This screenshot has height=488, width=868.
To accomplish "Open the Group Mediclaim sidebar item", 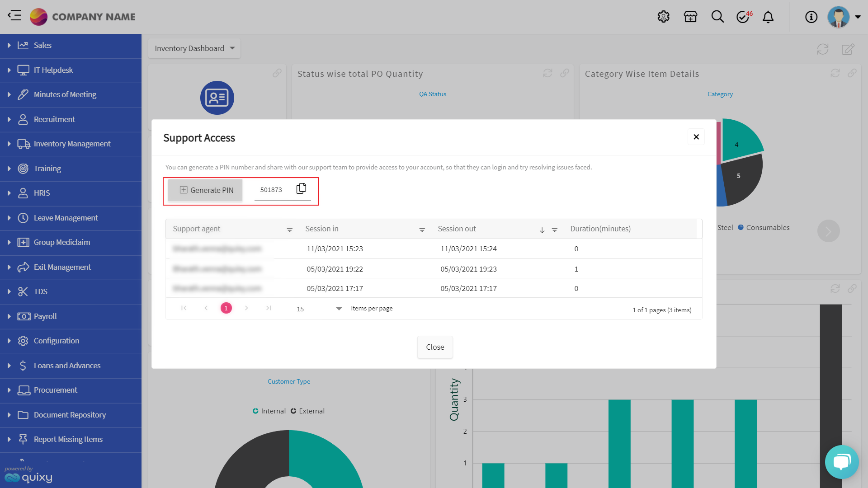I will tap(71, 242).
